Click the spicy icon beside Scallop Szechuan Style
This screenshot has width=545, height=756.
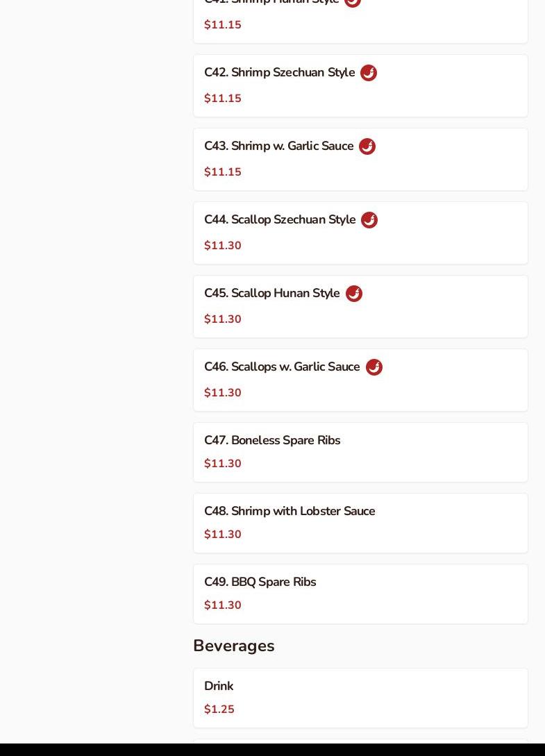(x=369, y=220)
